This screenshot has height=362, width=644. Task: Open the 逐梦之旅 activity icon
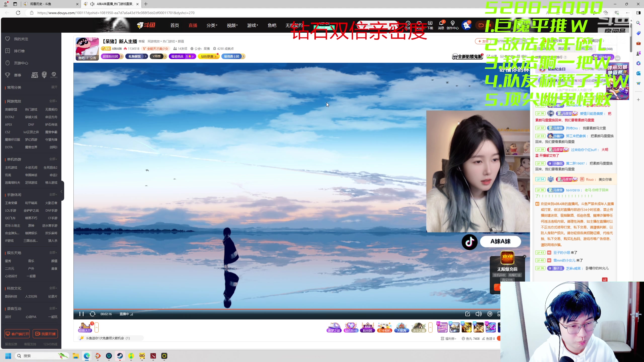click(x=334, y=327)
